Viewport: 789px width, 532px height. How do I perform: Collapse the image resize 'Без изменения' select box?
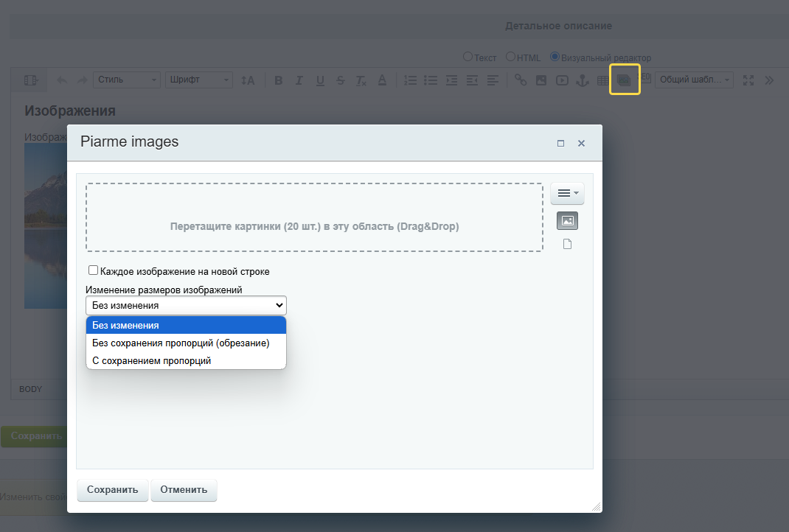point(186,305)
